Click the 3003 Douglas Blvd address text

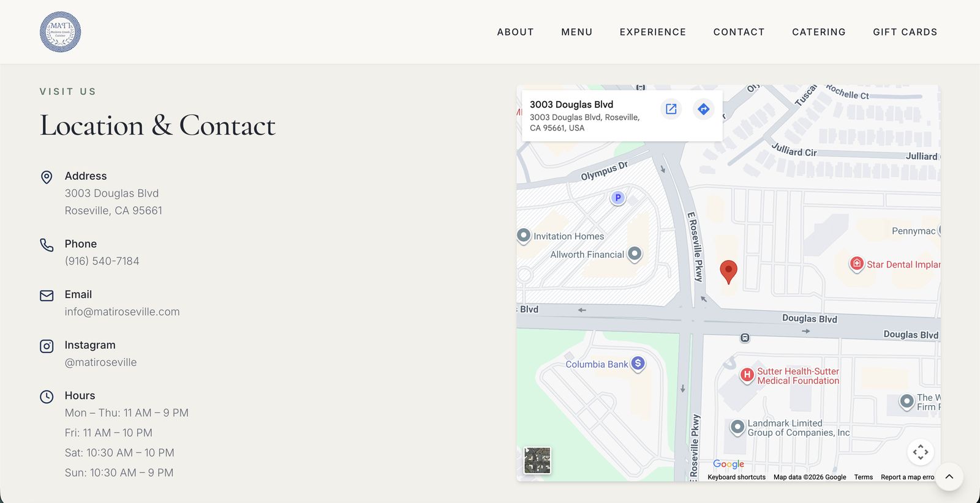[x=112, y=193]
